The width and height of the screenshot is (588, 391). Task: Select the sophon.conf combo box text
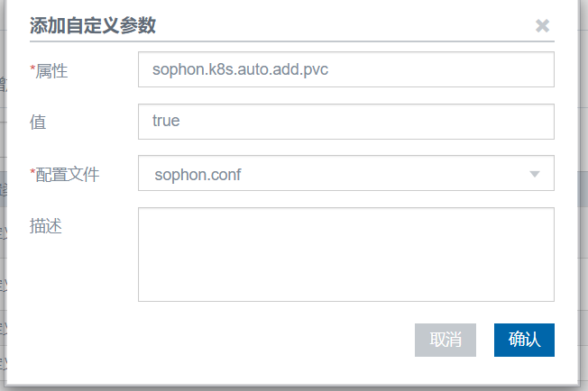point(198,174)
